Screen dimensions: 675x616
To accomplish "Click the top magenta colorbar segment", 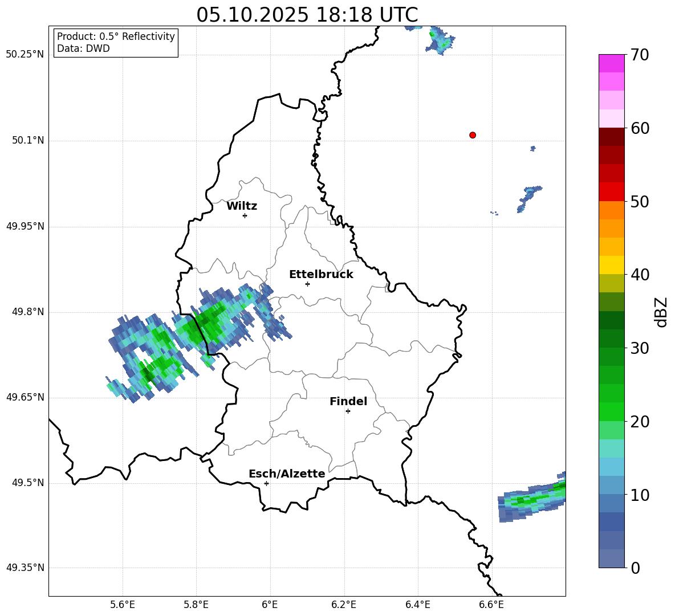I will tap(611, 64).
